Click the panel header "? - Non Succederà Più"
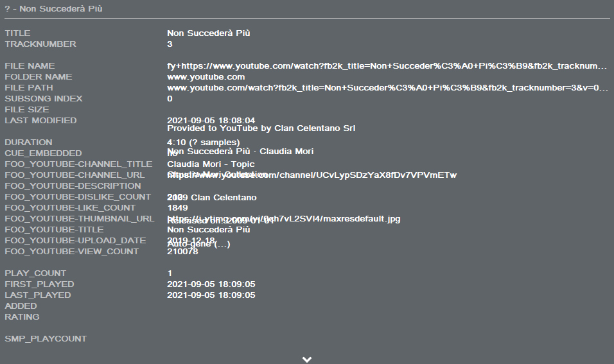 tap(53, 9)
